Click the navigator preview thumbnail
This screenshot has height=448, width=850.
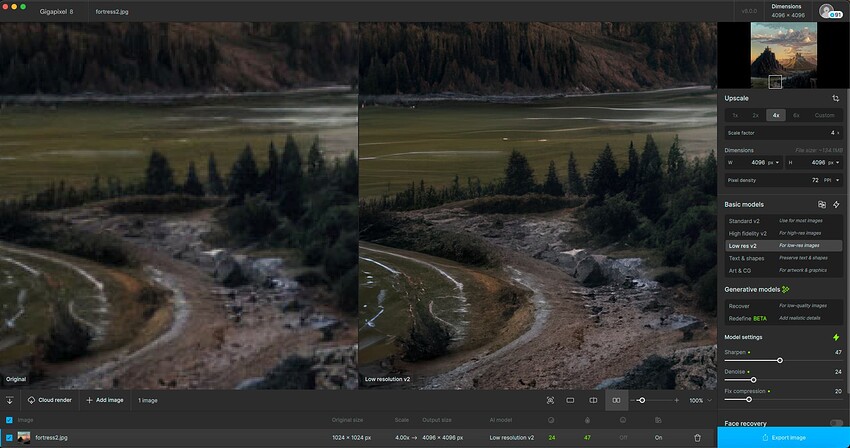783,55
